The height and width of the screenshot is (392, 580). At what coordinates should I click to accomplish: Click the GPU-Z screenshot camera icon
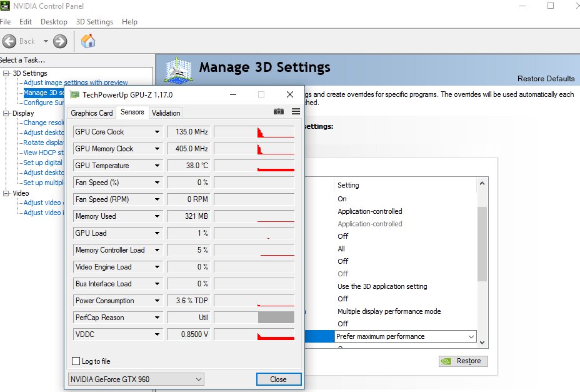click(279, 111)
